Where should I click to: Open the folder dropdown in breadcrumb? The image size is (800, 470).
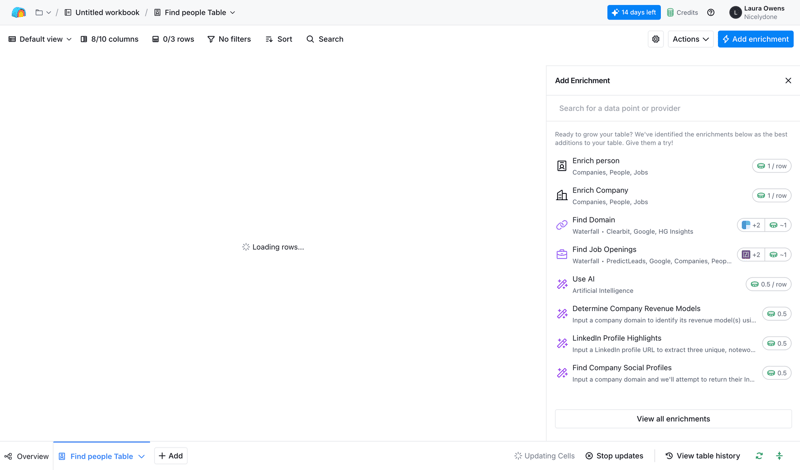pyautogui.click(x=43, y=13)
